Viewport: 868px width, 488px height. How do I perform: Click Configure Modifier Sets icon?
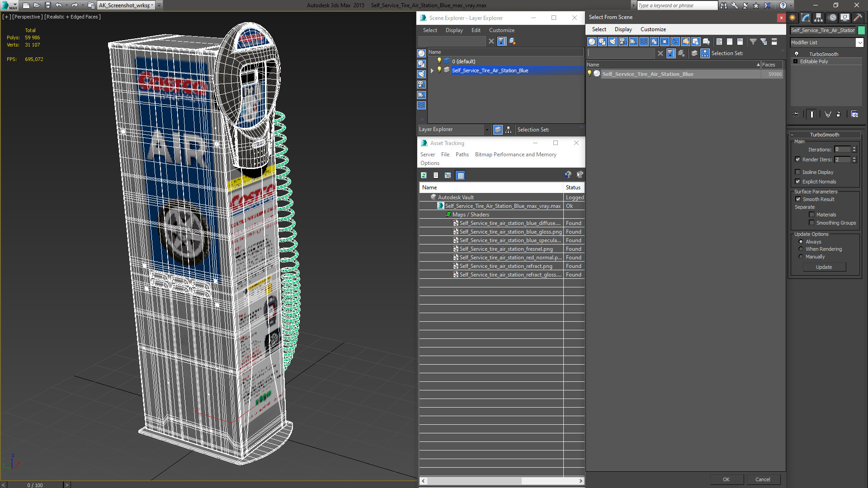point(854,114)
